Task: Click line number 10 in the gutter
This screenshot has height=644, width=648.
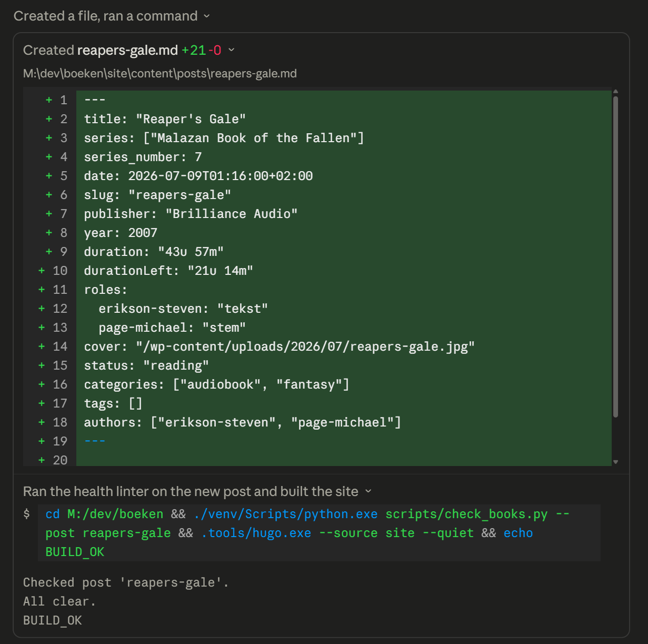Action: [x=60, y=271]
